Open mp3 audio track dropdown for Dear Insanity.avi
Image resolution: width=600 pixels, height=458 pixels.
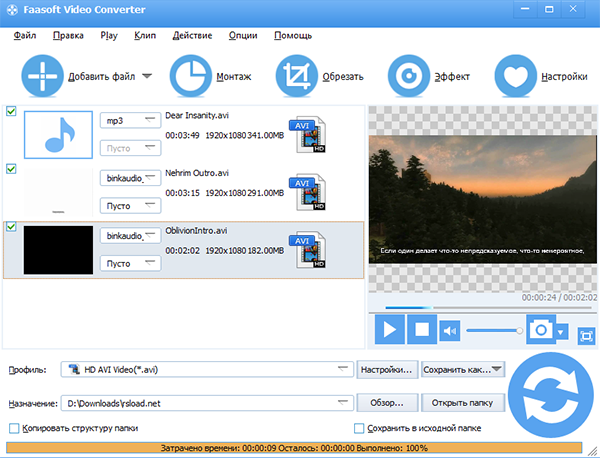[130, 121]
